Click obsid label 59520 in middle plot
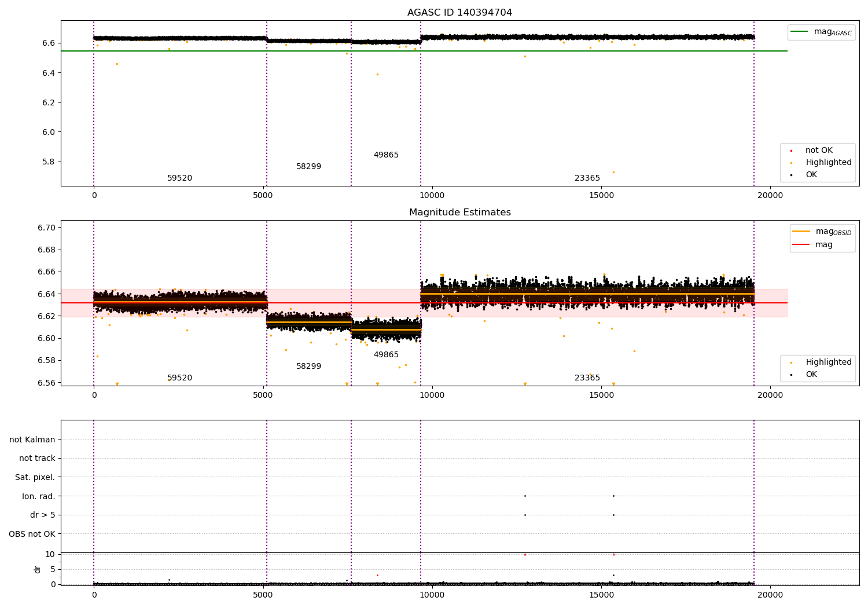 (x=179, y=378)
